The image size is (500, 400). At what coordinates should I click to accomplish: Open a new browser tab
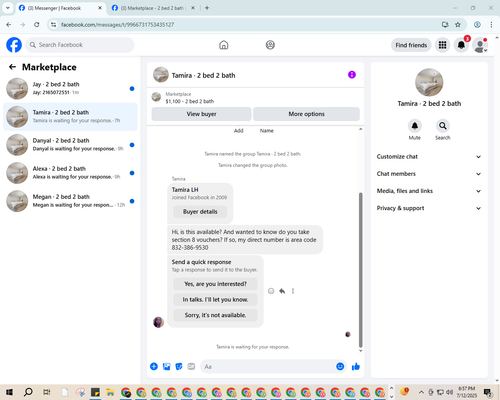pos(207,8)
